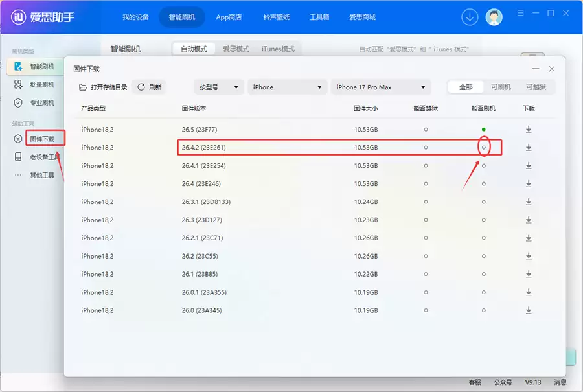Download firmware 26.4.1 (23E254)
583x392 pixels.
pyautogui.click(x=529, y=165)
